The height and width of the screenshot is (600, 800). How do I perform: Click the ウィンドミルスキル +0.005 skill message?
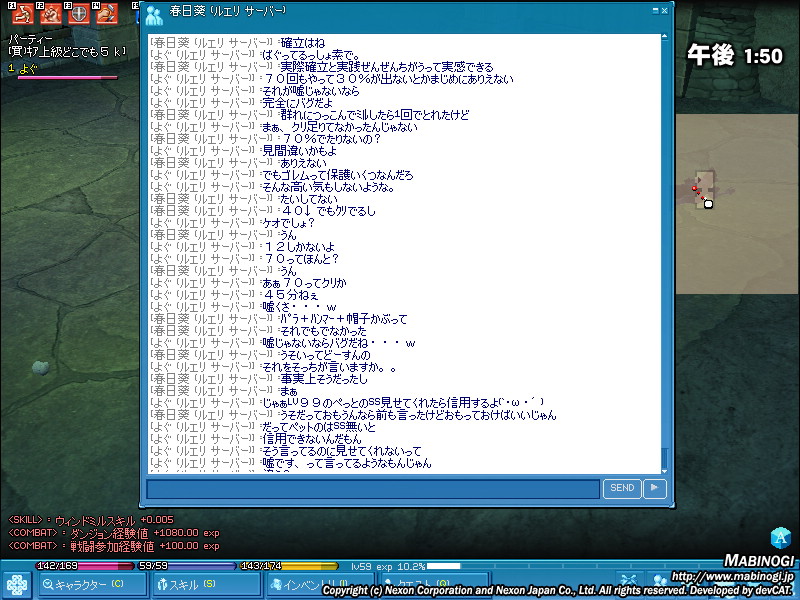pos(91,520)
